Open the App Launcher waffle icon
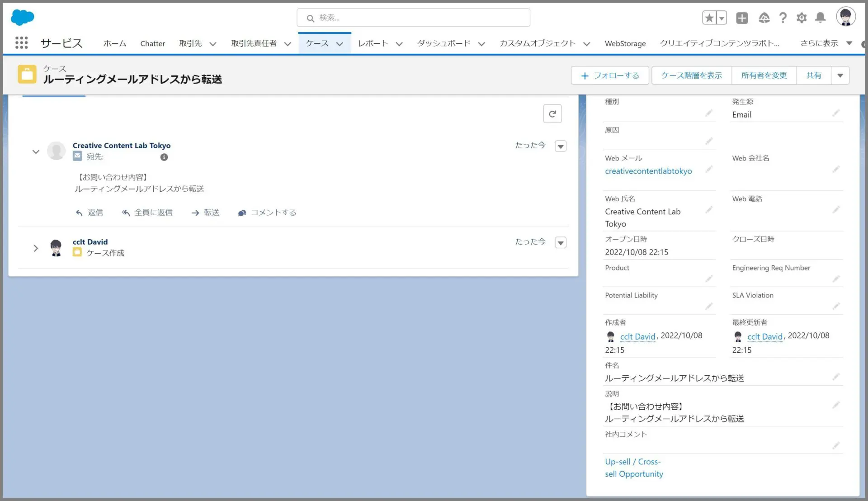 pyautogui.click(x=21, y=43)
